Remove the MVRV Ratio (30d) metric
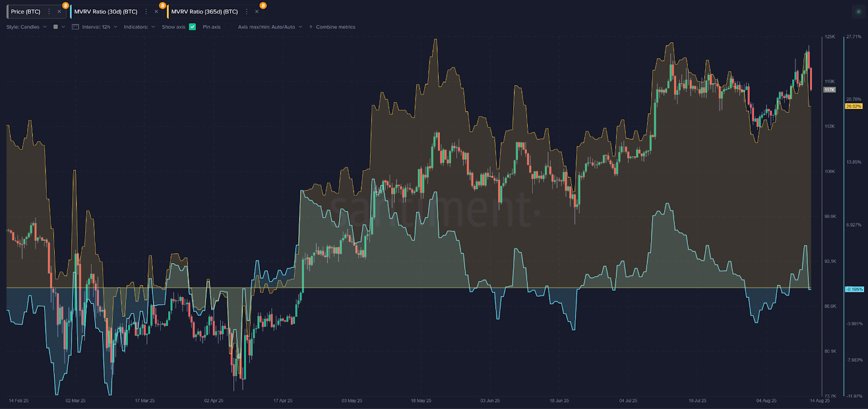The width and height of the screenshot is (868, 409). (156, 11)
